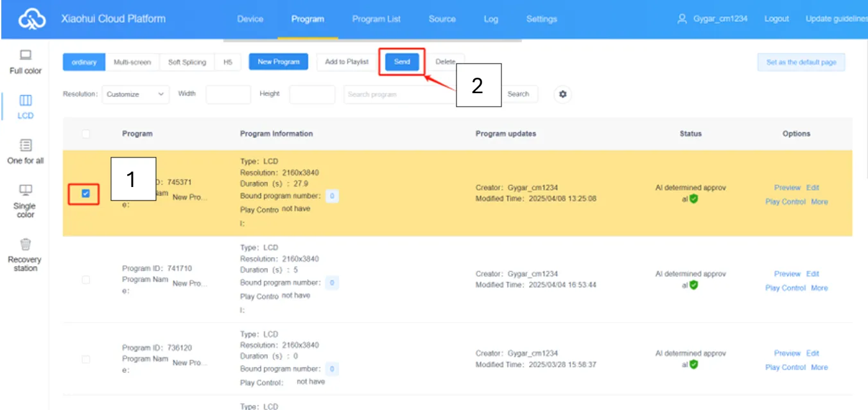Switch to the Program tab

pyautogui.click(x=308, y=19)
